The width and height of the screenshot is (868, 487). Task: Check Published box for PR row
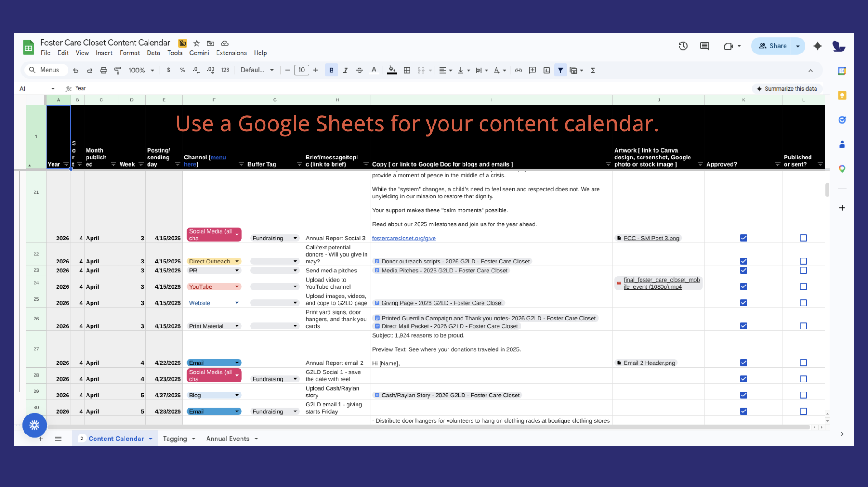(803, 270)
